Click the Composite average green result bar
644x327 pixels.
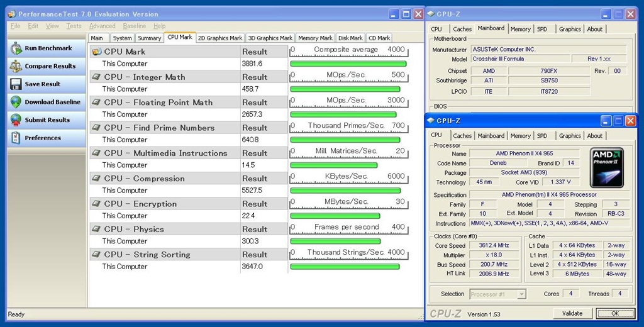[x=348, y=64]
